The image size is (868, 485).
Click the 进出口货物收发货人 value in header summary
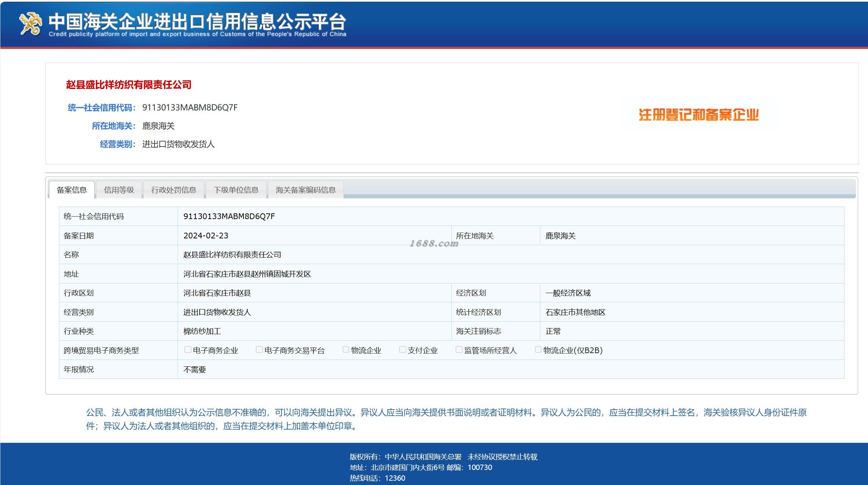pos(178,144)
